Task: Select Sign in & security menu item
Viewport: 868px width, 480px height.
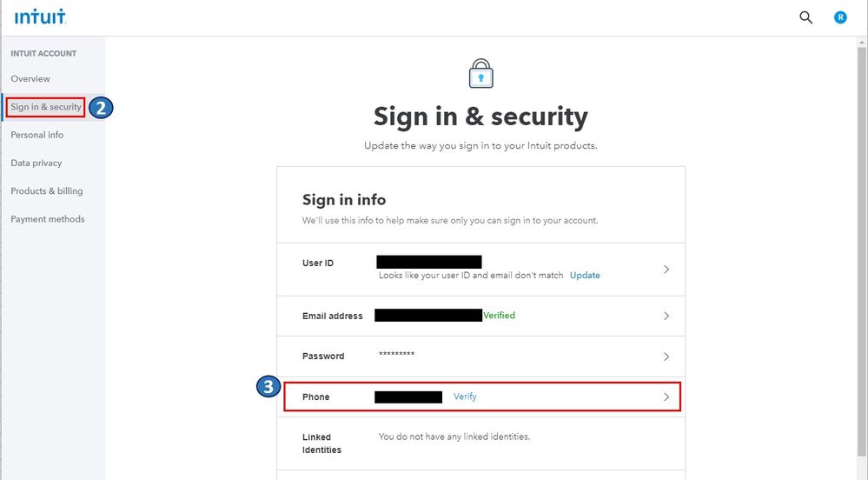Action: [46, 107]
